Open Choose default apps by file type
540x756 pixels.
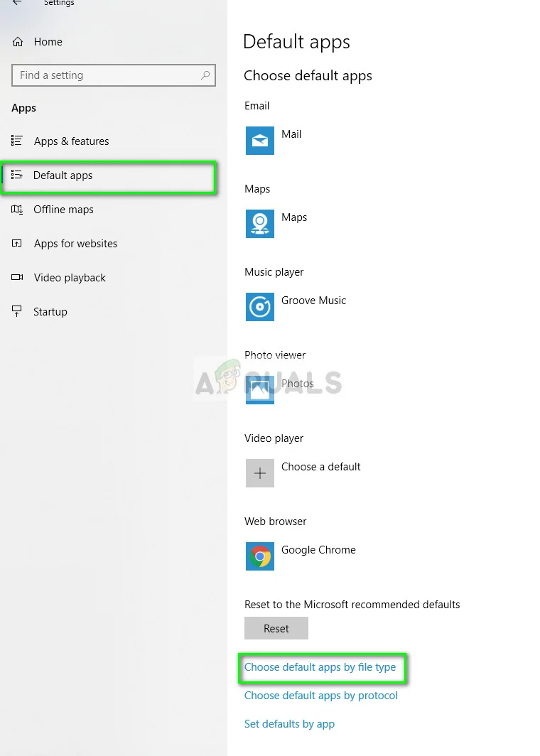click(x=320, y=667)
